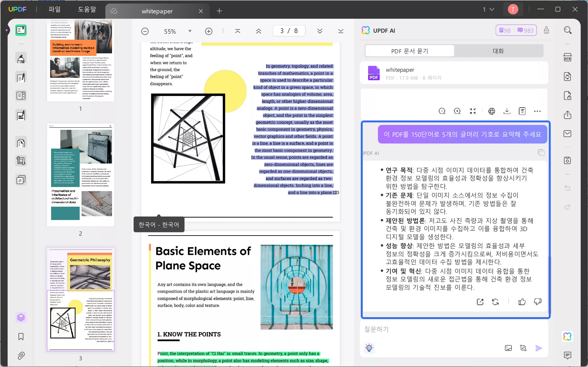
Task: Open the Bookmarks panel
Action: [x=21, y=337]
